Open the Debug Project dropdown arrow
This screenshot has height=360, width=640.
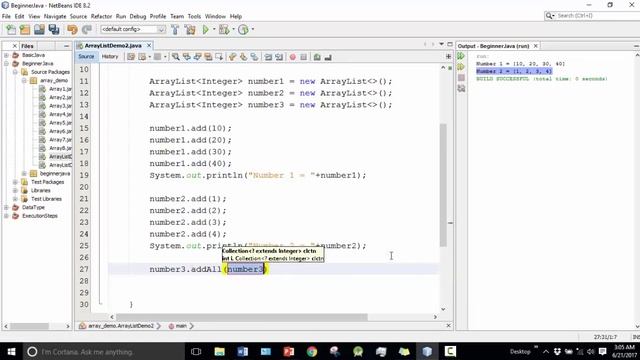pyautogui.click(x=233, y=29)
